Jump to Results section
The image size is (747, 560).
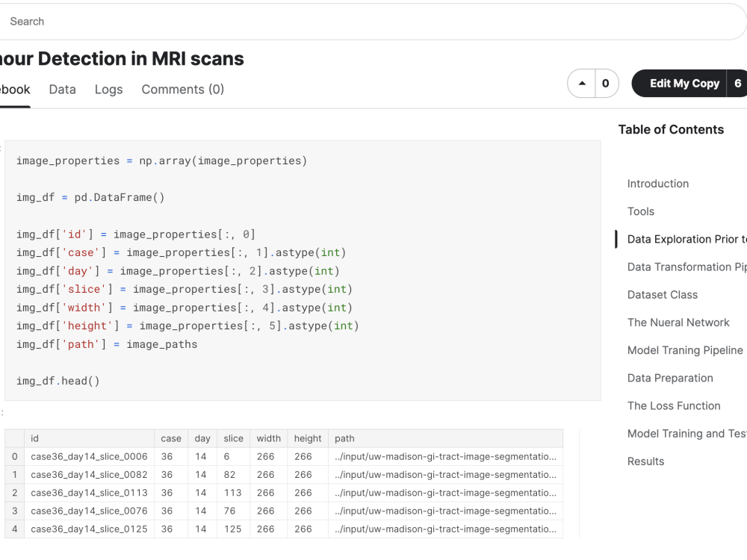point(645,461)
